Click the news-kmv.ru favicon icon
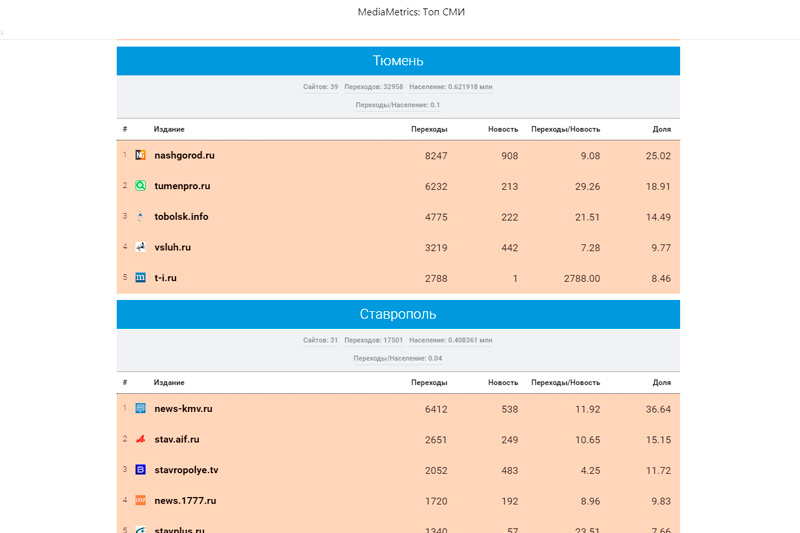The height and width of the screenshot is (533, 800). (x=141, y=409)
